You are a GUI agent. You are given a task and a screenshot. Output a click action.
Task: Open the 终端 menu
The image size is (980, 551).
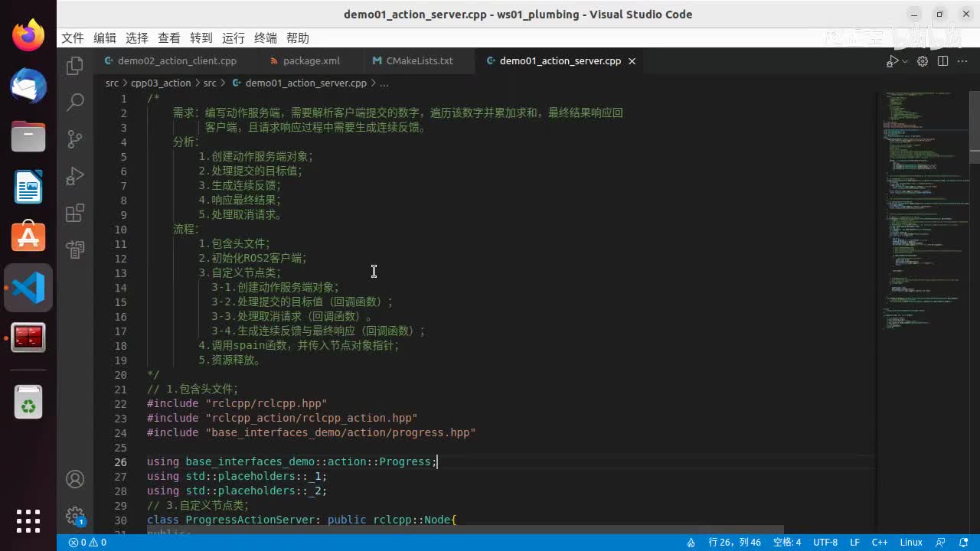pos(266,38)
